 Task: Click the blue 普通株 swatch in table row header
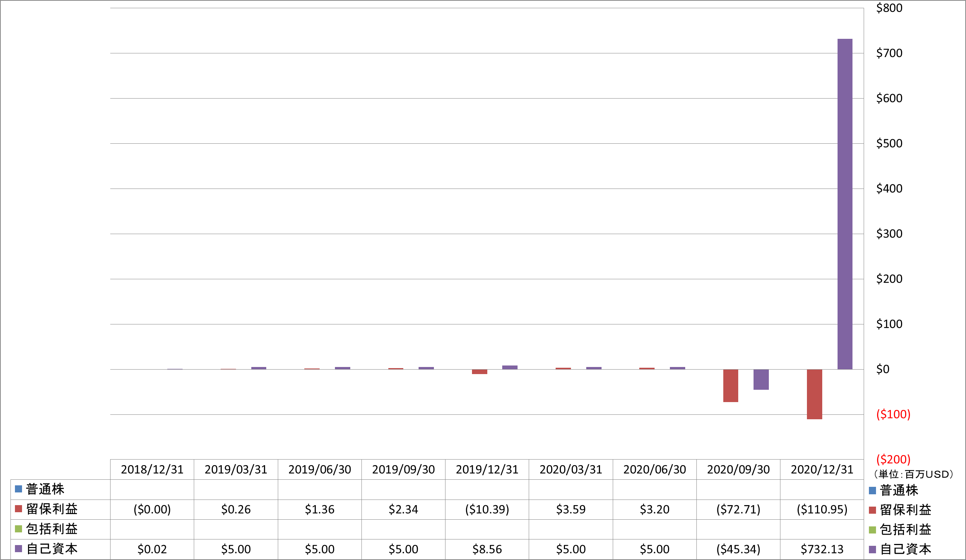(x=18, y=489)
